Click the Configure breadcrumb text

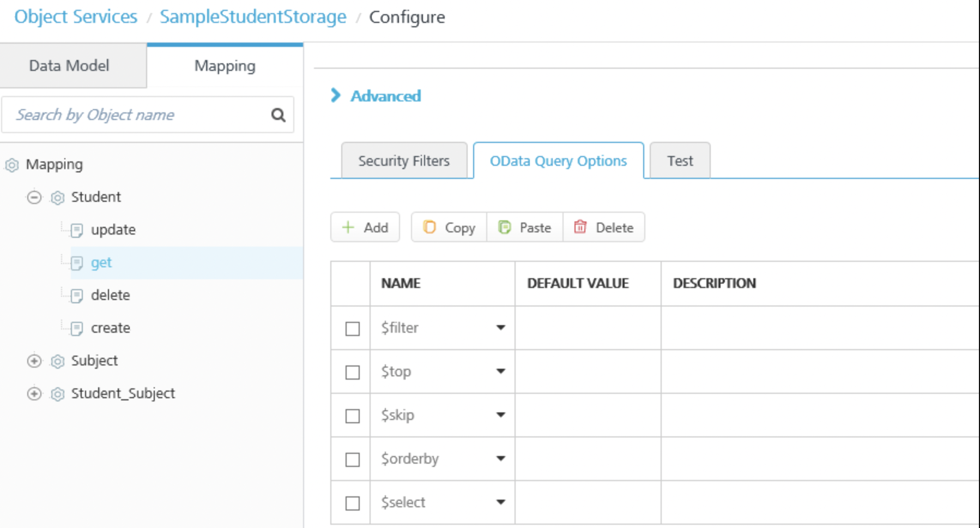click(x=407, y=17)
